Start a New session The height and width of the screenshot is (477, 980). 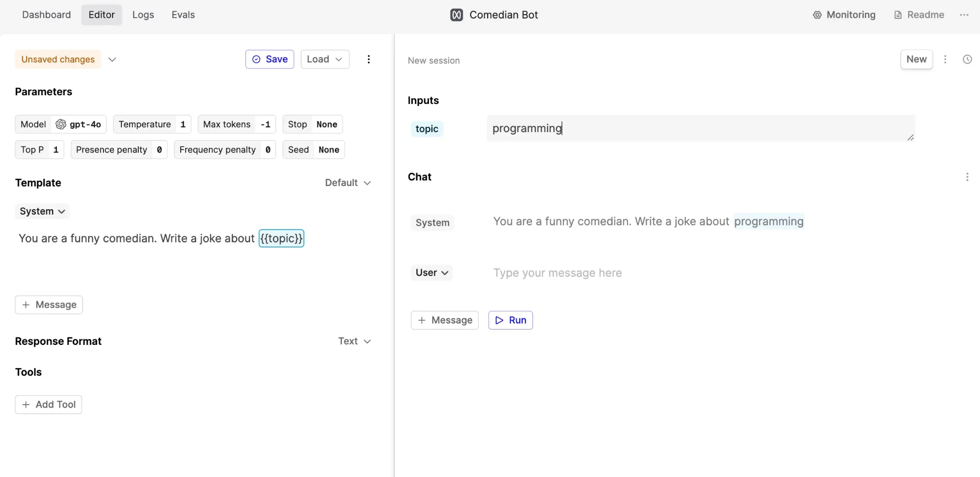tap(916, 59)
